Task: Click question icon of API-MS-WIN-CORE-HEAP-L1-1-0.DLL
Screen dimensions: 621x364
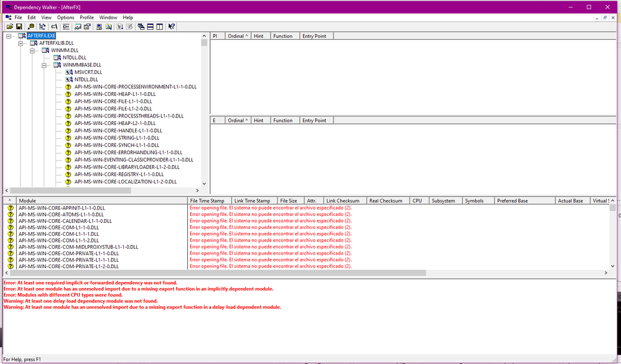Action: coord(68,95)
